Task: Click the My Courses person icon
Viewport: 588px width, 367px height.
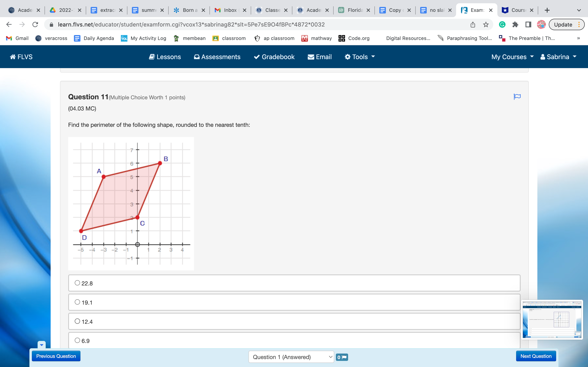Action: pos(544,57)
